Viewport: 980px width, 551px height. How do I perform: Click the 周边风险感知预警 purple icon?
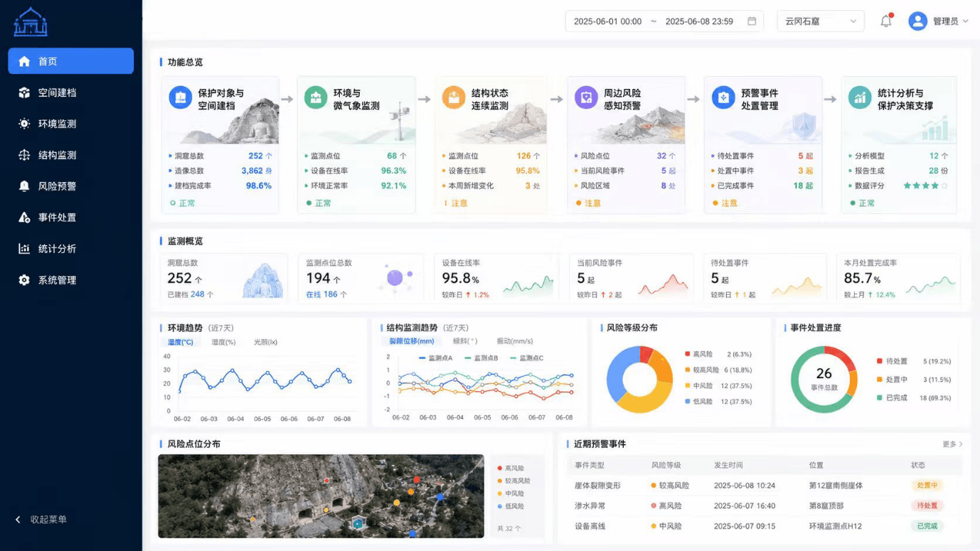pos(587,97)
